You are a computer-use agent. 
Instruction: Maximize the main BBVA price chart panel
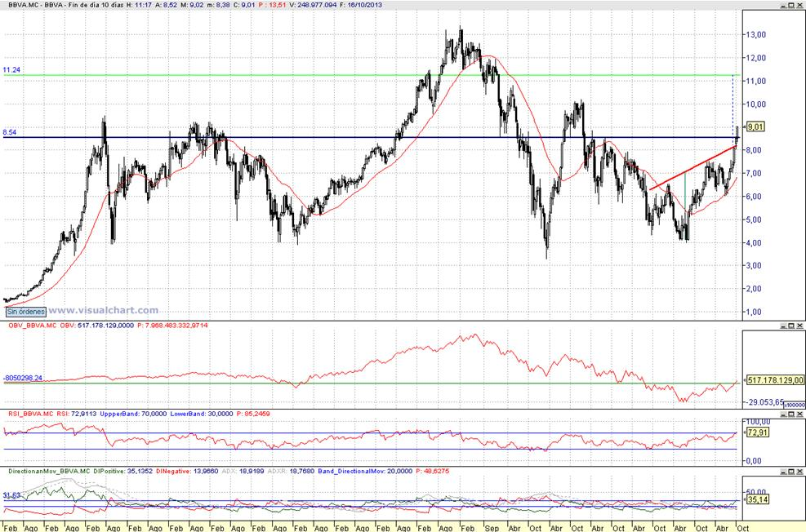(x=791, y=4)
